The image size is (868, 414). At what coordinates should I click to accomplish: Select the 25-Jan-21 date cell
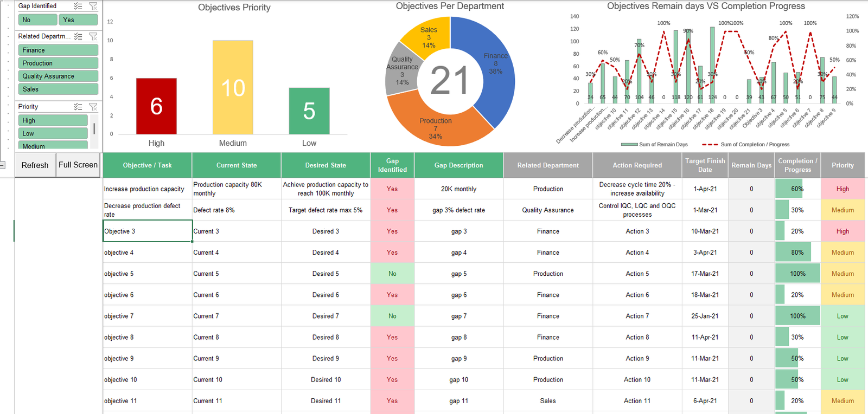pos(705,316)
